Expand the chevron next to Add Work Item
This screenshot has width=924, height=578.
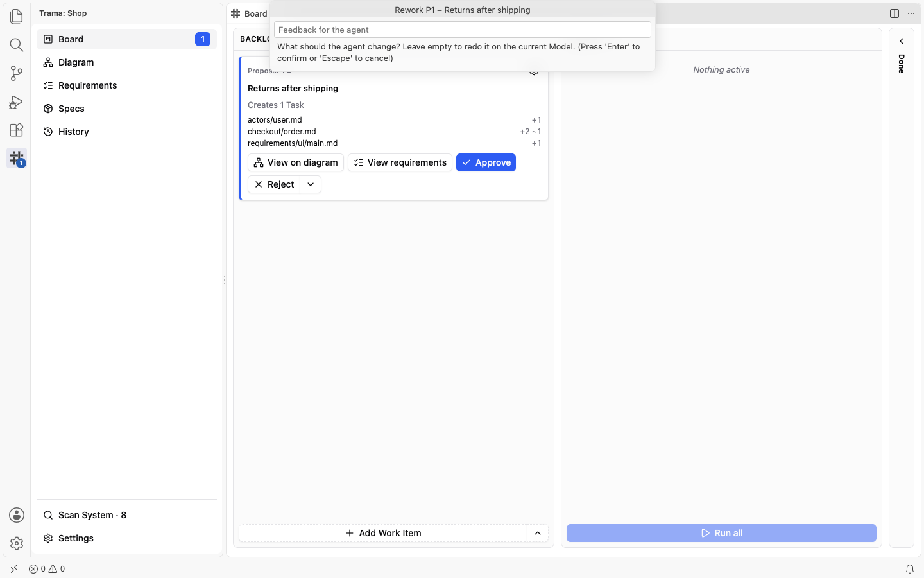tap(538, 533)
